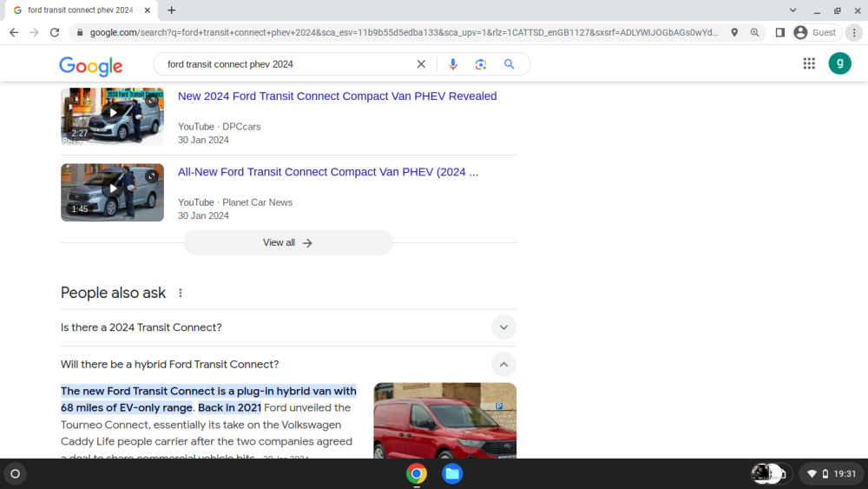Screen dimensions: 868x489
Task: Open a new browser tab
Action: pos(172,10)
